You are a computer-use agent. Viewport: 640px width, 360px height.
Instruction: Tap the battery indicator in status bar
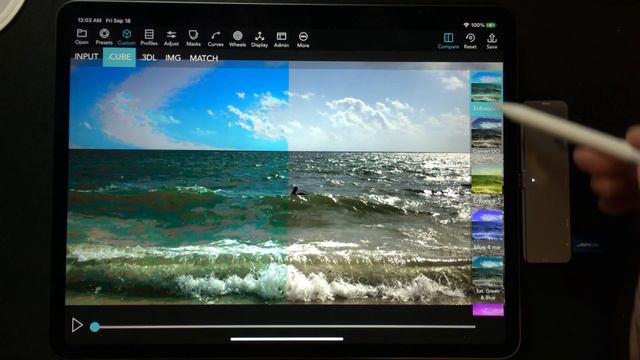click(491, 25)
